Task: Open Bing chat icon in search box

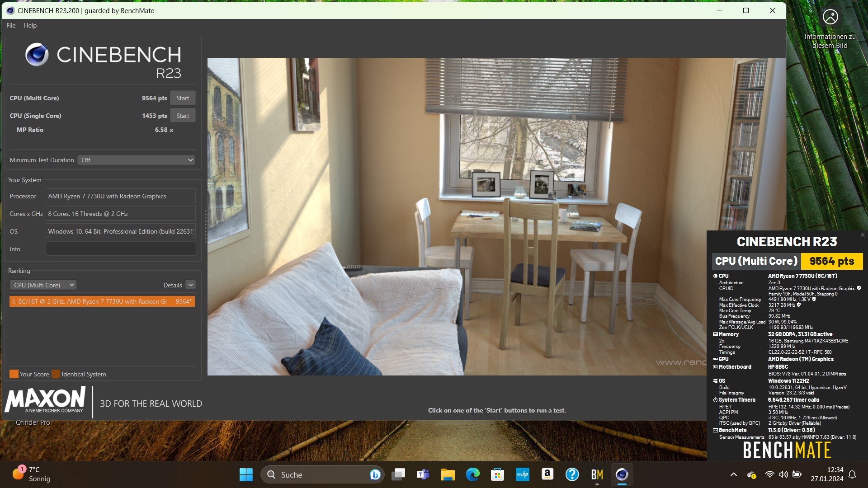Action: pyautogui.click(x=375, y=474)
